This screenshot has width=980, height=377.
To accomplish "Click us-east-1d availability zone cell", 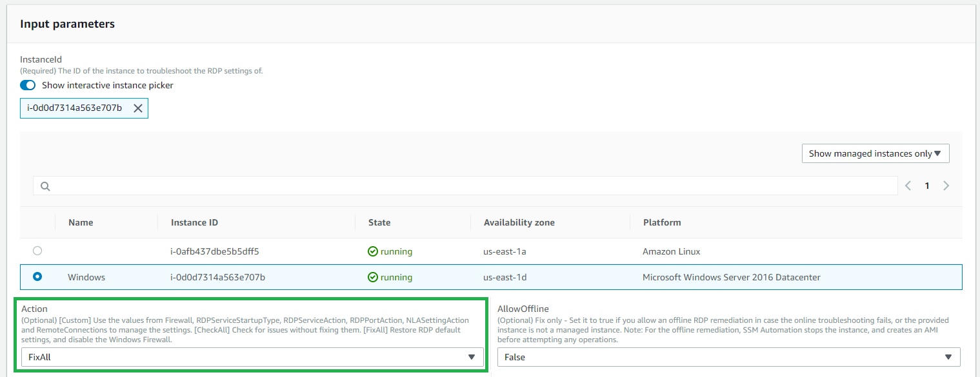I will point(506,277).
